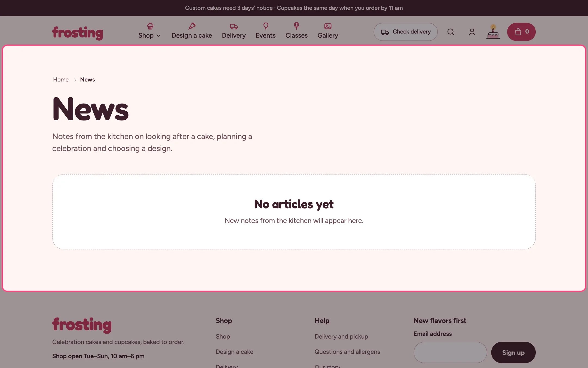Click the truck icon above Delivery
588x368 pixels.
coord(234,26)
